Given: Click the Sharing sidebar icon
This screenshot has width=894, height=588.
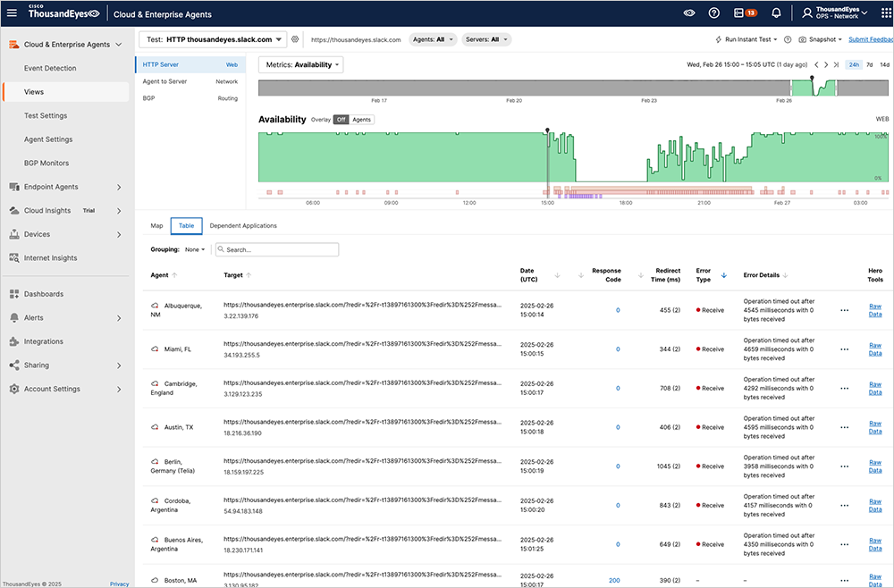Looking at the screenshot, I should pos(14,365).
